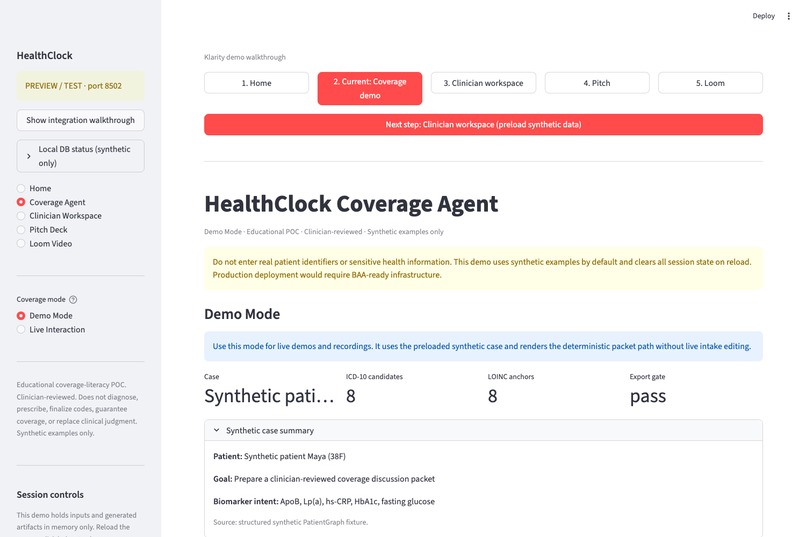This screenshot has height=537, width=806.
Task: Click the Synthetic case summary header text
Action: click(270, 431)
